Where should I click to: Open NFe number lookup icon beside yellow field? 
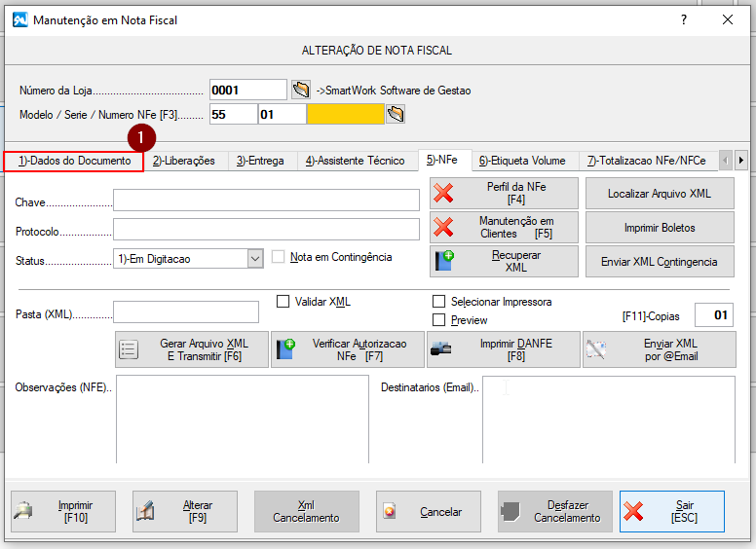[396, 114]
